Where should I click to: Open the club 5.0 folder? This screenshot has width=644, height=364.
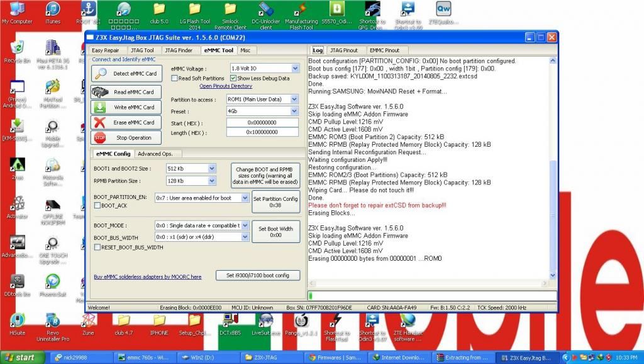(159, 14)
